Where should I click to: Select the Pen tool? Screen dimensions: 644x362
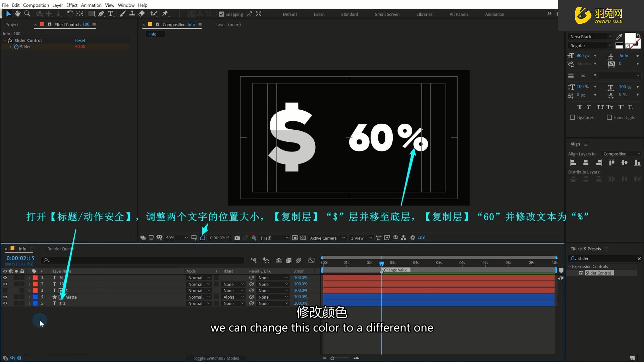(101, 14)
